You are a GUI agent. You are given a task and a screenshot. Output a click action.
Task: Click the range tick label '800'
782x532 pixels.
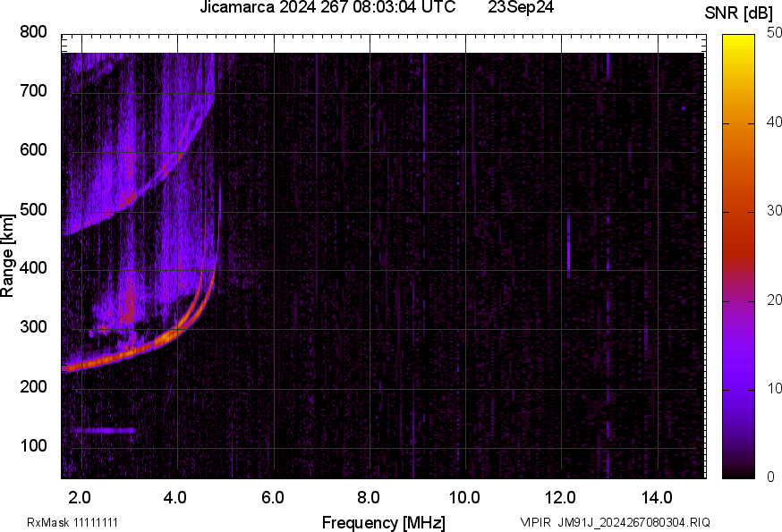(33, 32)
